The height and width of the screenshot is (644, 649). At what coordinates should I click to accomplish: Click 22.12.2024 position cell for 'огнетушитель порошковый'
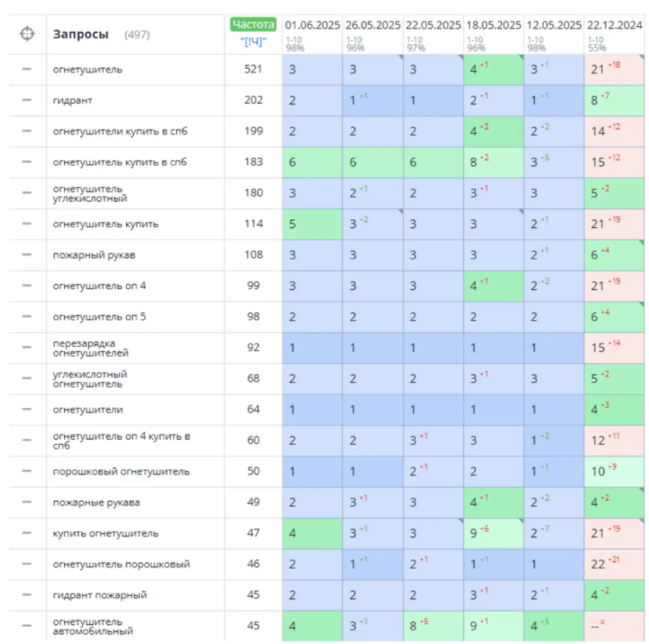coord(614,564)
